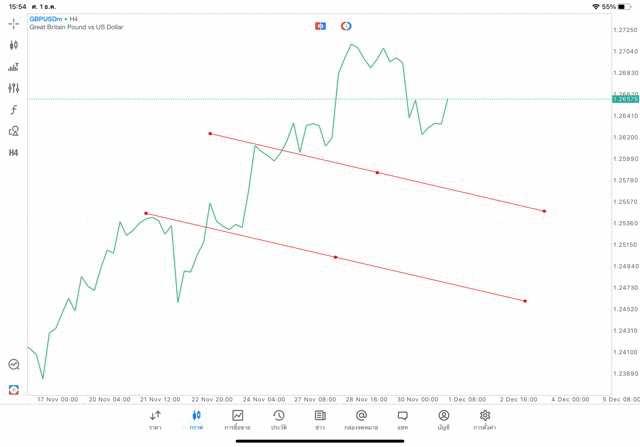Open the ข่าว (News) tab
Screen dimensions: 640x447
(320, 420)
